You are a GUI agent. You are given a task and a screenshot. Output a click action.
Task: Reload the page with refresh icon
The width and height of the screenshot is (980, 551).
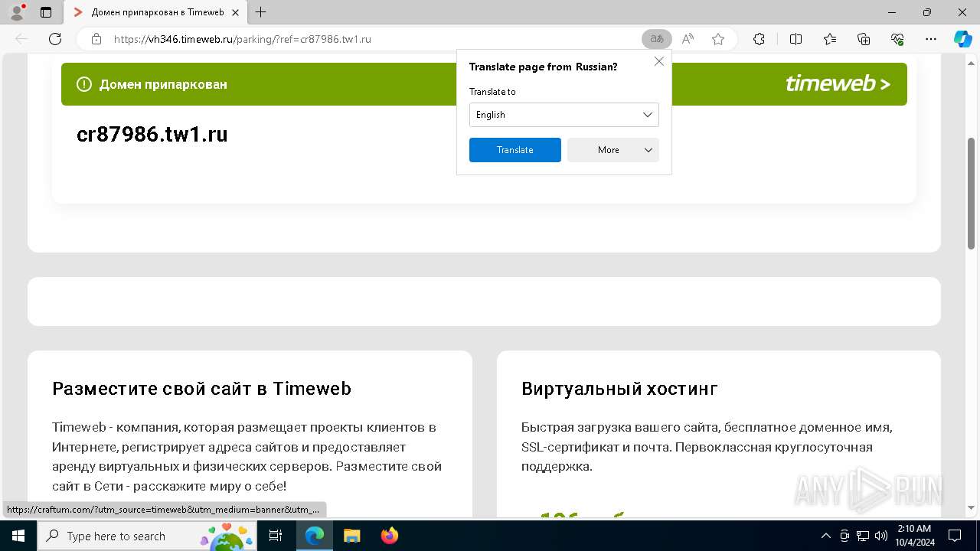(55, 39)
